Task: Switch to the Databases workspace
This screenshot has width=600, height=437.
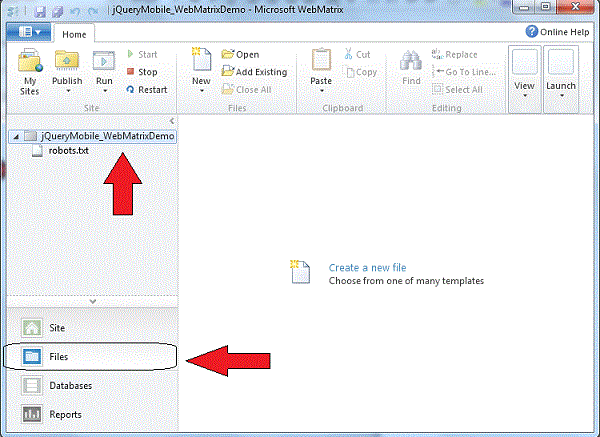Action: click(x=70, y=385)
